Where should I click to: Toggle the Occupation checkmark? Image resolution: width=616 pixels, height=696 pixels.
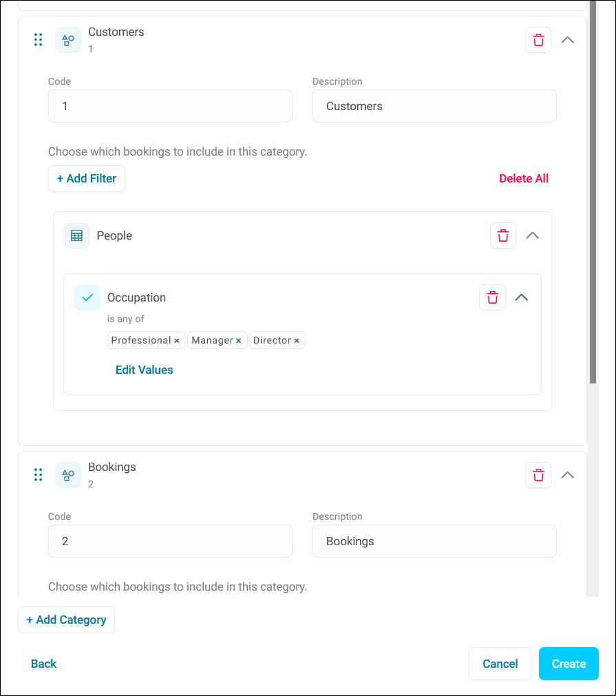(87, 297)
